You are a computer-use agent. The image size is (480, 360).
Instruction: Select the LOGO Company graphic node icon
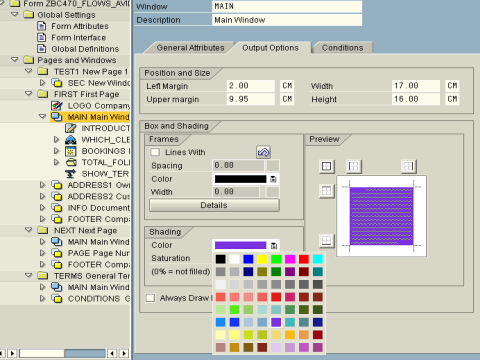tap(57, 106)
